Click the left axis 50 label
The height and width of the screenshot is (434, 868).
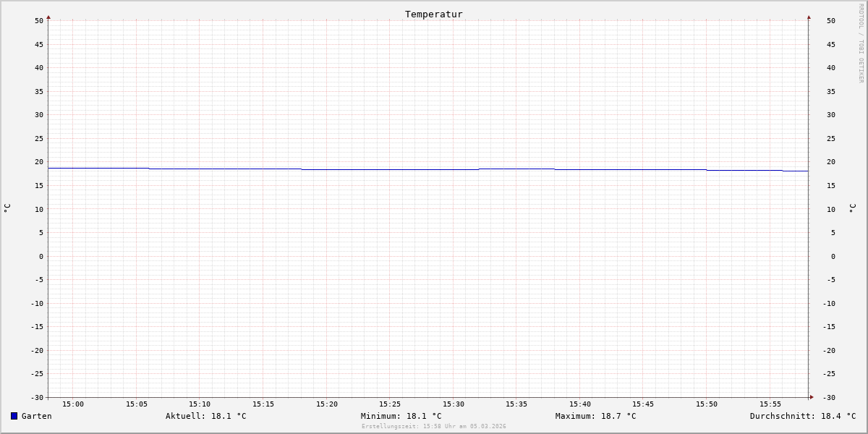tap(39, 20)
